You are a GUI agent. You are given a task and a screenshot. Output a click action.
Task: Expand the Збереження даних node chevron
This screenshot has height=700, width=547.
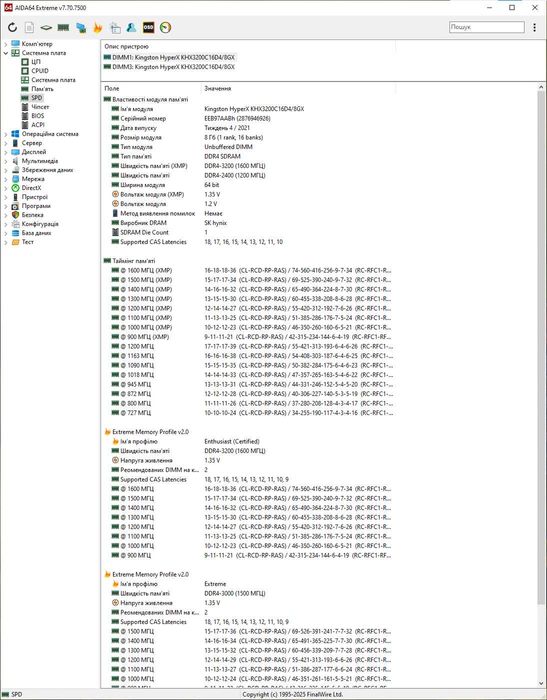(5, 170)
